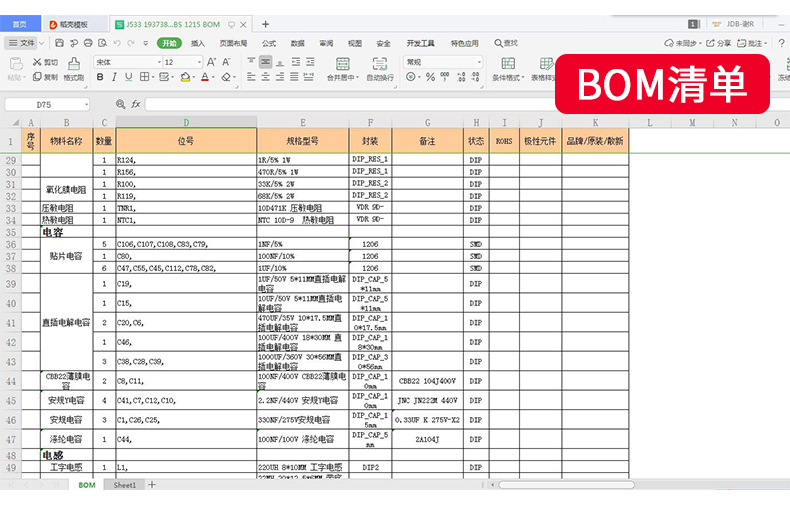Image resolution: width=790 pixels, height=507 pixels.
Task: Click merge and center icon
Action: 343,64
